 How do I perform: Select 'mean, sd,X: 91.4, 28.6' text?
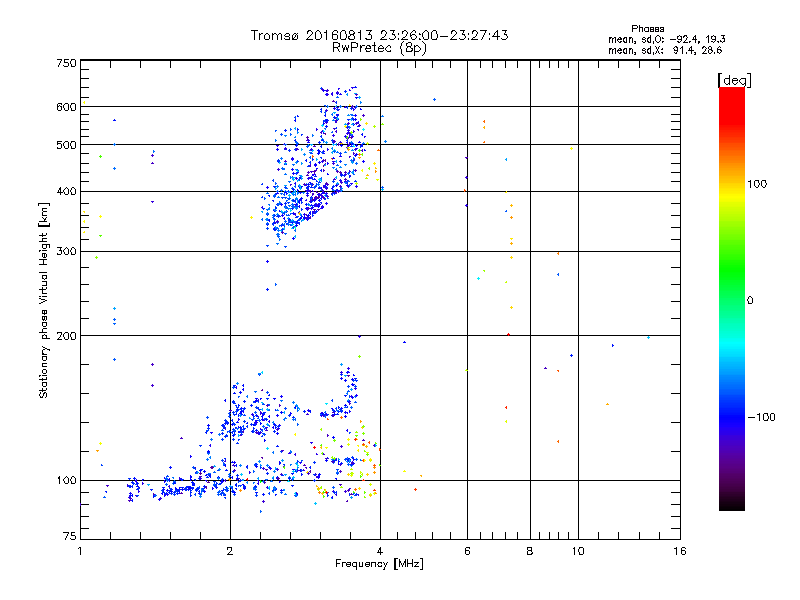point(665,50)
